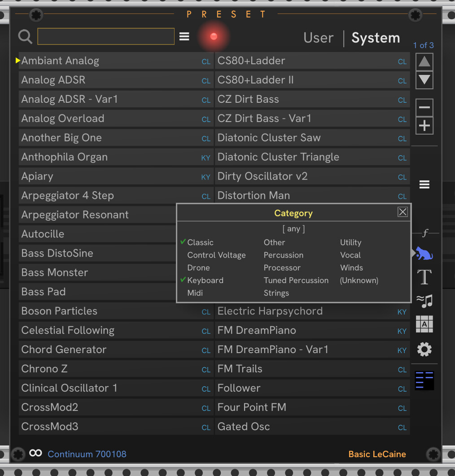Go to next page with down arrow
Viewport: 455px width, 476px height.
point(424,81)
